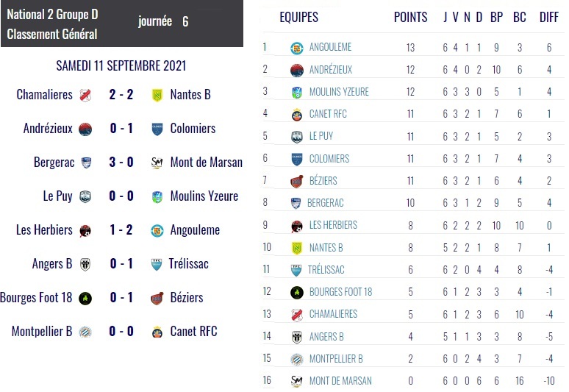Open the Béziers team link in standings table
569x392 pixels.
323,181
